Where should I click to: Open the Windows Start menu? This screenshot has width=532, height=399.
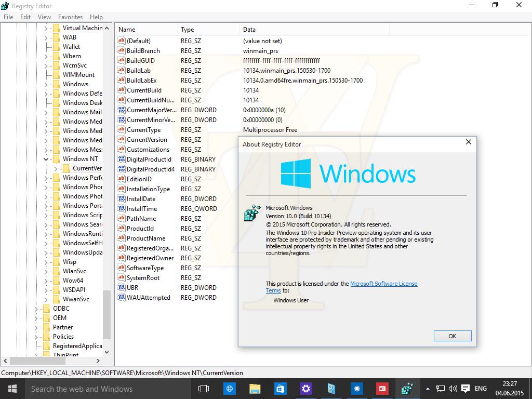click(x=12, y=389)
